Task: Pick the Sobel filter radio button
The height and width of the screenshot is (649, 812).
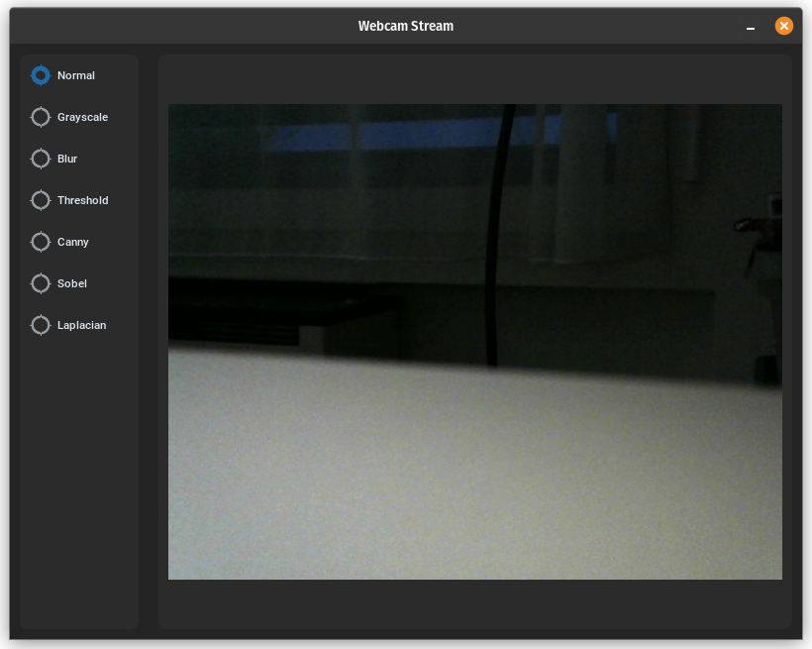Action: pos(41,283)
